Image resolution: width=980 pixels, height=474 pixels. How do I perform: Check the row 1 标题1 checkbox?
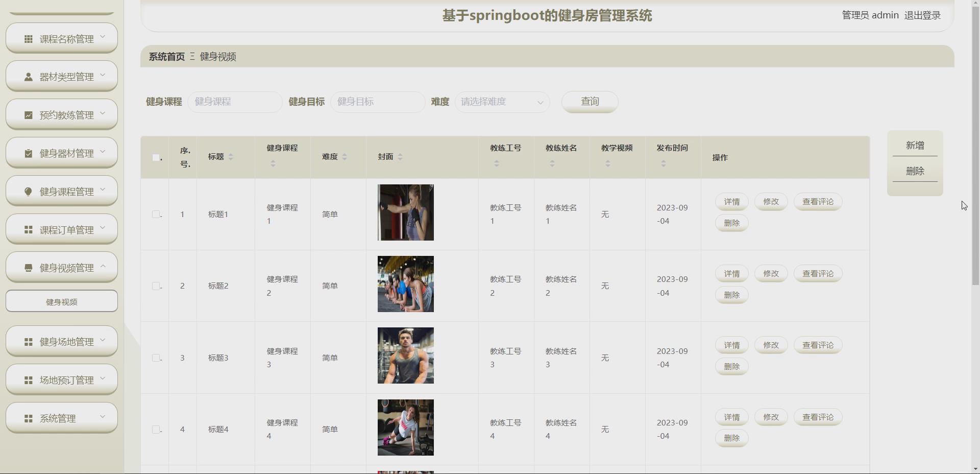(x=156, y=215)
